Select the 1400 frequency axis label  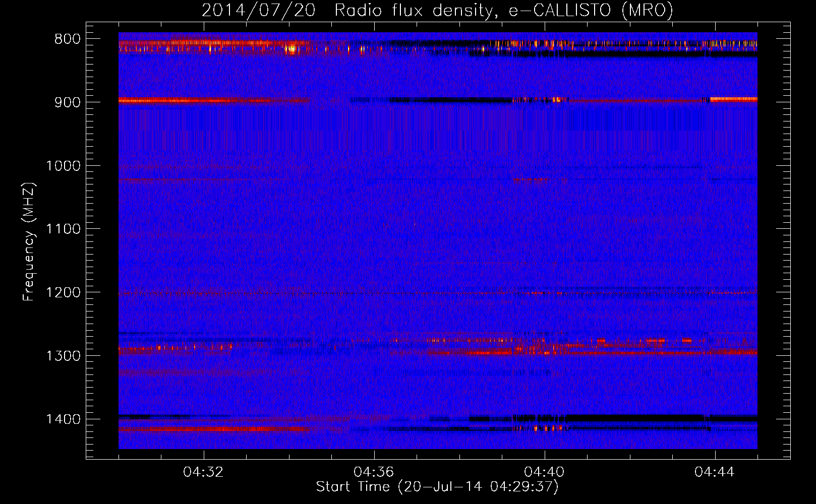[x=63, y=419]
